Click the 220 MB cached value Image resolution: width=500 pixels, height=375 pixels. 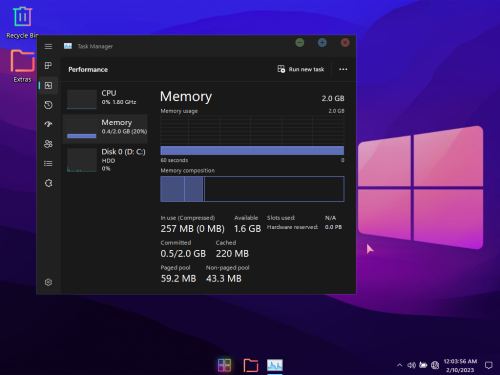[x=232, y=254]
